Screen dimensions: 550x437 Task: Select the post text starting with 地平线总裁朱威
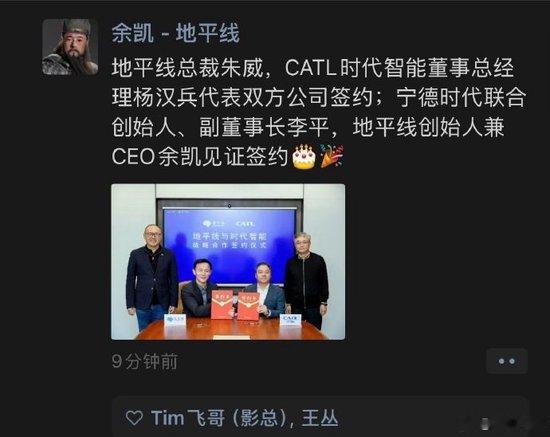click(319, 112)
